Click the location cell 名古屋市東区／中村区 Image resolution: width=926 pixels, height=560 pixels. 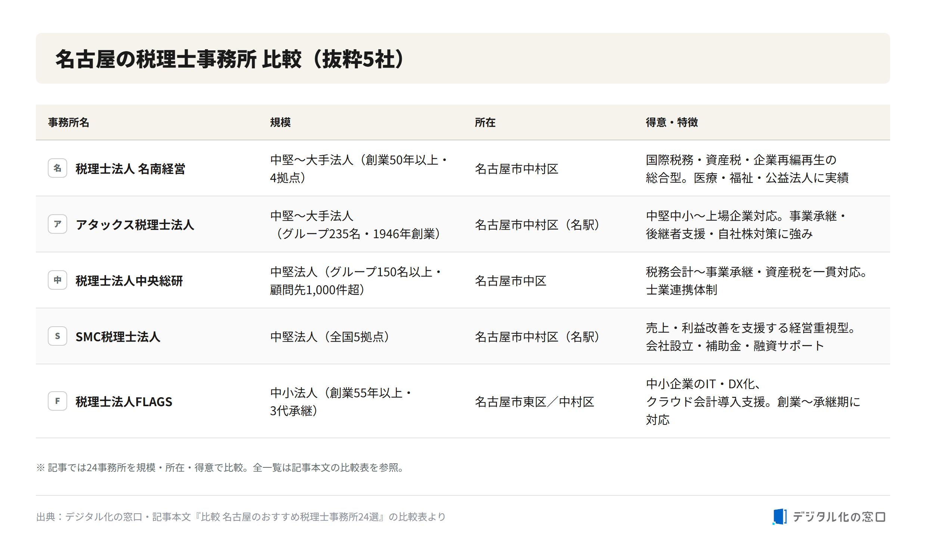(535, 402)
